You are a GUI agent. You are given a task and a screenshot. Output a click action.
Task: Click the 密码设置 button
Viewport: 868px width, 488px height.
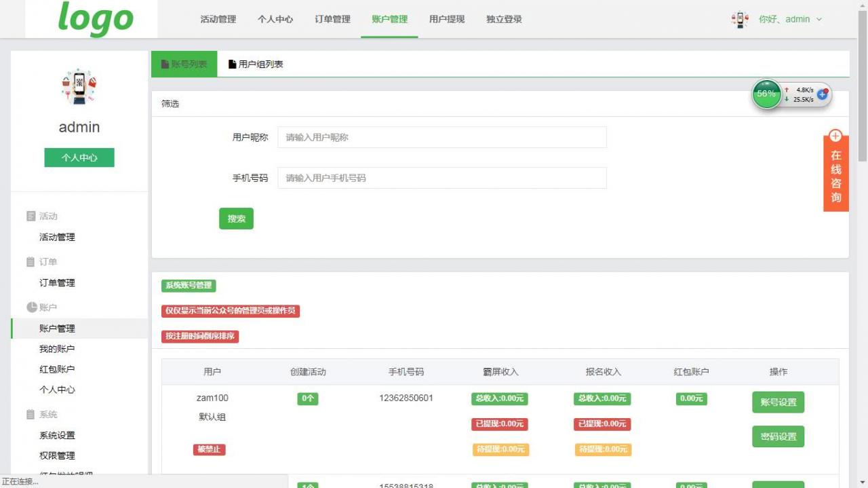[x=778, y=436]
